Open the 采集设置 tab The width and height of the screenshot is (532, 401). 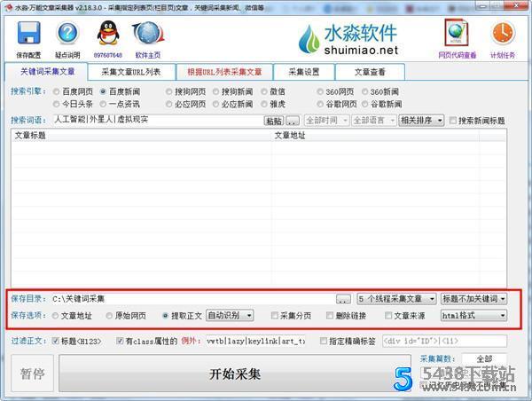pyautogui.click(x=304, y=72)
